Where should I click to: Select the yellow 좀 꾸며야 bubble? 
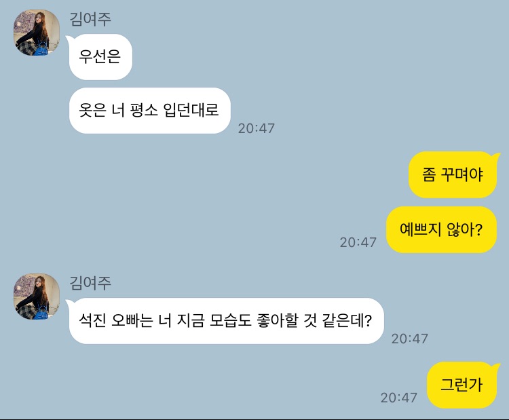[453, 174]
